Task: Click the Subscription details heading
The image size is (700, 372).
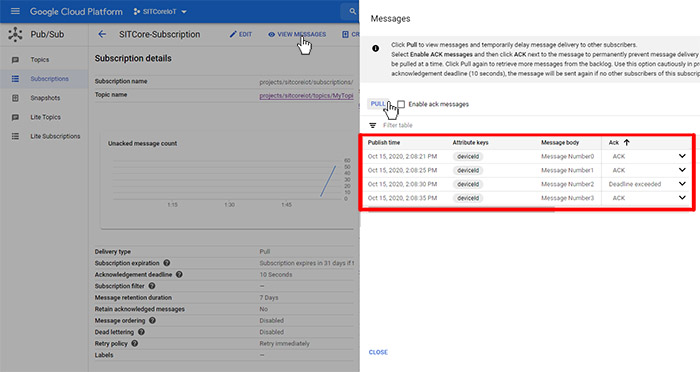Action: pos(133,59)
